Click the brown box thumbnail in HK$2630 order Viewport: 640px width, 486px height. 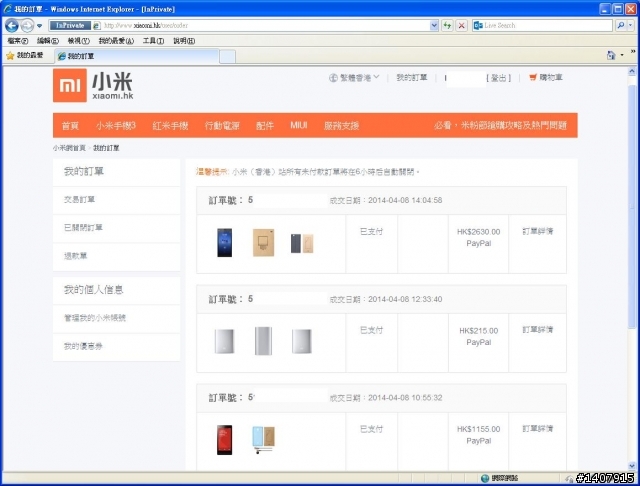pyautogui.click(x=263, y=243)
